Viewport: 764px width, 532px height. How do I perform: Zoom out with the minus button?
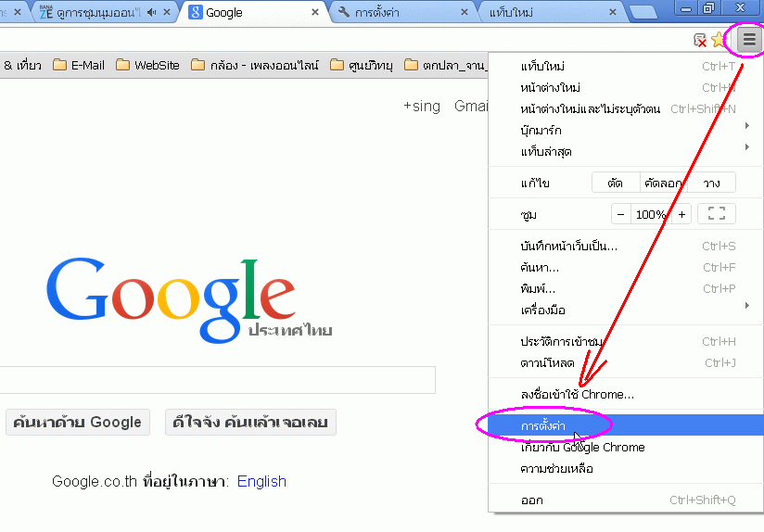coord(620,214)
